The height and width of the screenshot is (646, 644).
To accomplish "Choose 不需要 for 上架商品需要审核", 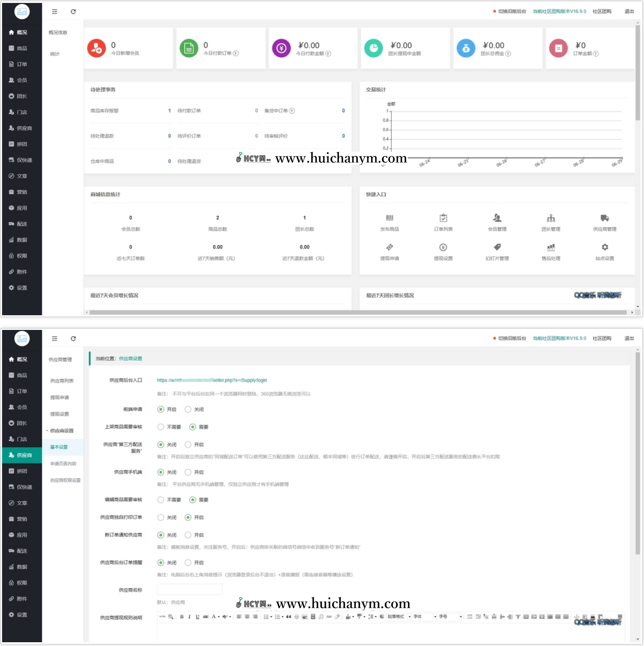I will coord(161,427).
